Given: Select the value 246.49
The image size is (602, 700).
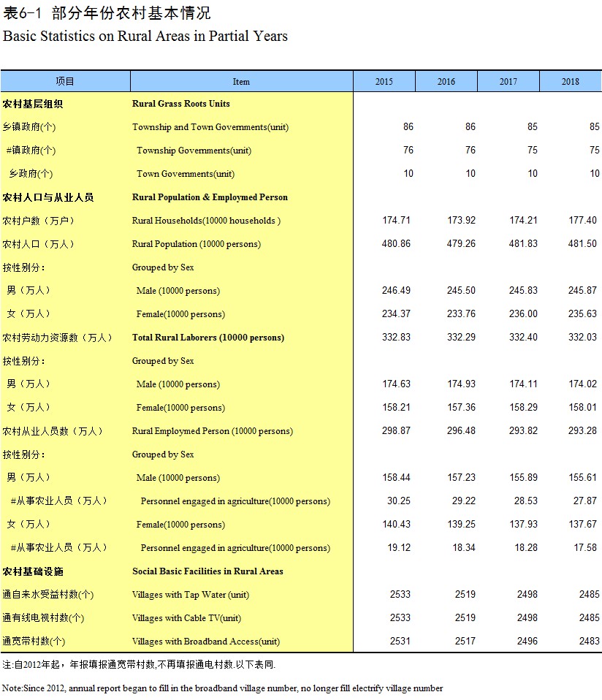Looking at the screenshot, I should [396, 290].
